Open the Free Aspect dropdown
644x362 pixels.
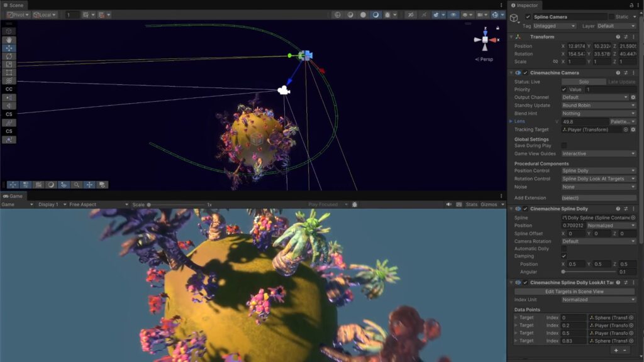[98, 204]
